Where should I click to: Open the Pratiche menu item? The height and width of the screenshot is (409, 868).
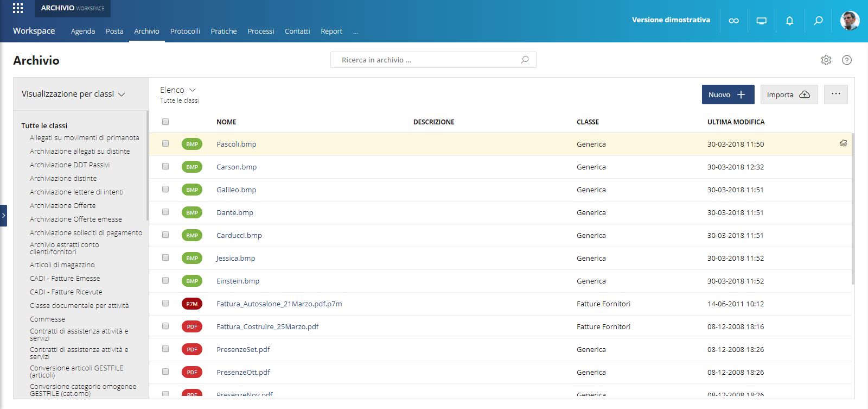click(x=224, y=32)
